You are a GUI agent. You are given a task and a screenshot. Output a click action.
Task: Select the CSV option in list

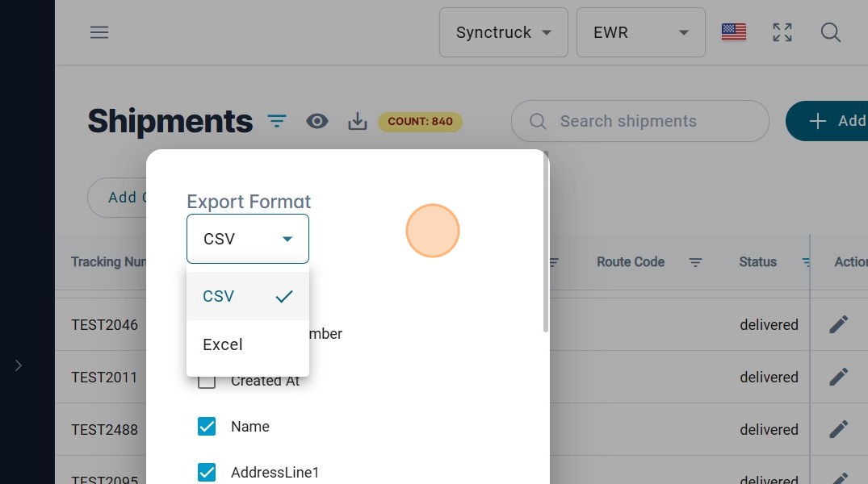tap(219, 296)
